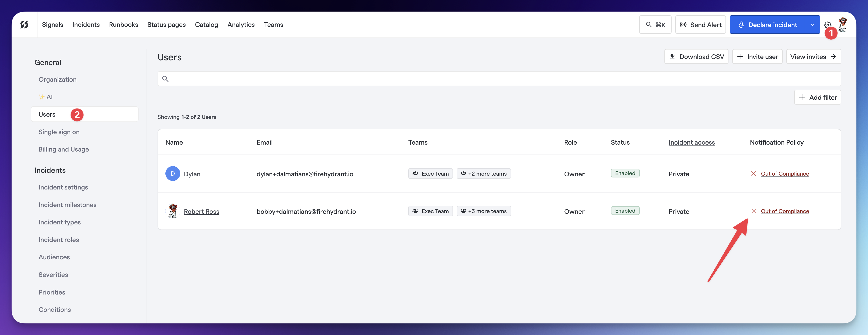This screenshot has width=868, height=335.
Task: Open Organization settings
Action: click(x=58, y=80)
